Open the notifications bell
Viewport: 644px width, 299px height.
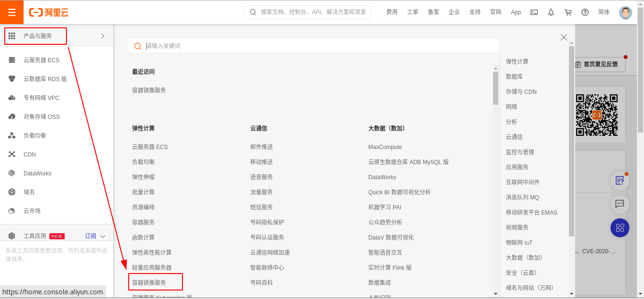[551, 12]
